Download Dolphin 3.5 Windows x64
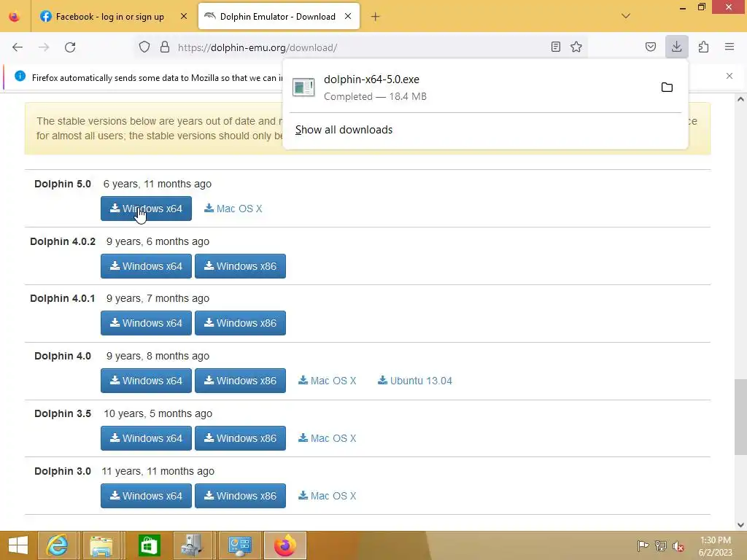The image size is (747, 560). (146, 438)
